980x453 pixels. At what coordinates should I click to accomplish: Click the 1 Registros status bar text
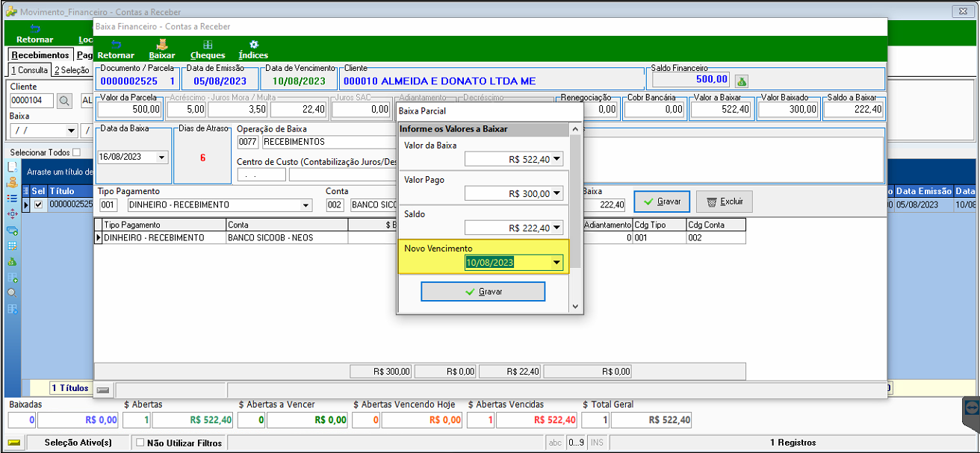(793, 443)
